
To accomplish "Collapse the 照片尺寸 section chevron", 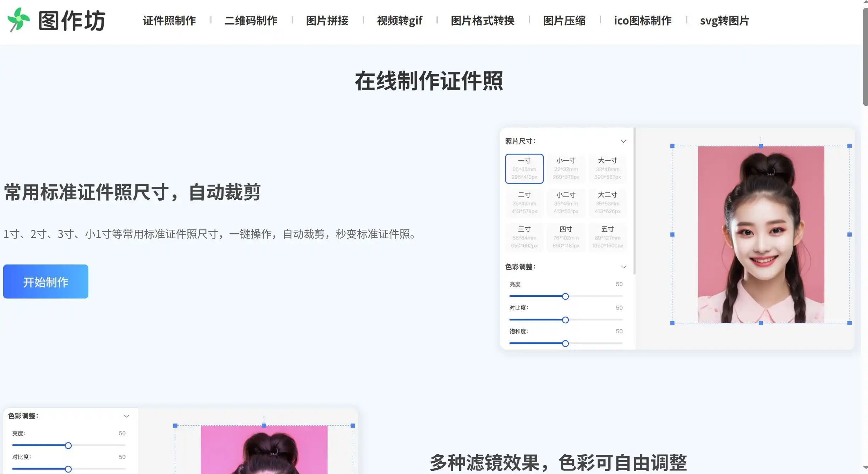I will 623,141.
